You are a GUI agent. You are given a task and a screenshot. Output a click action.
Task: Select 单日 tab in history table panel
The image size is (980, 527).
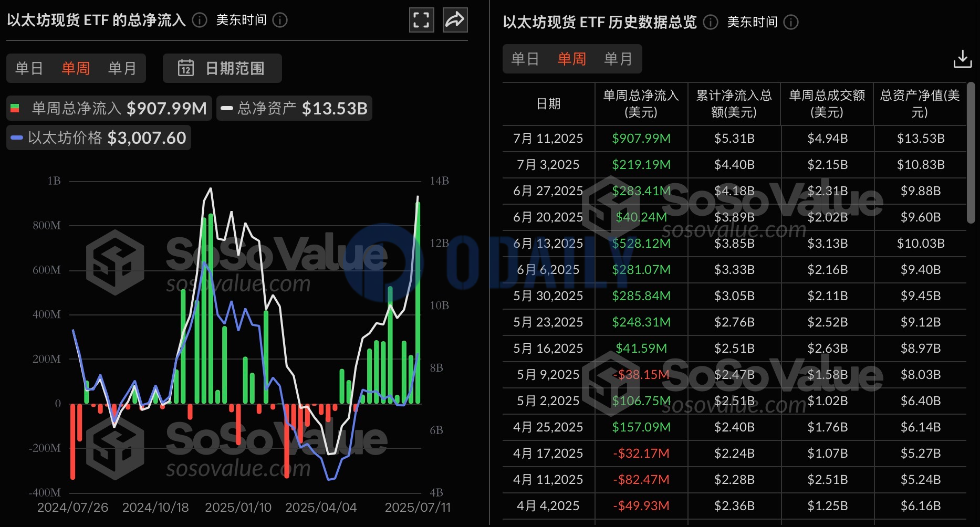coord(525,59)
